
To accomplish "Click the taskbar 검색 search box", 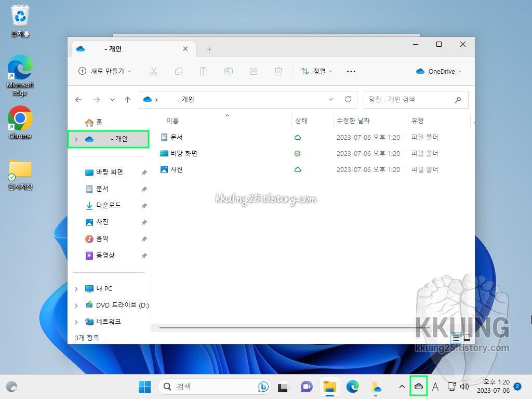I will coord(215,387).
